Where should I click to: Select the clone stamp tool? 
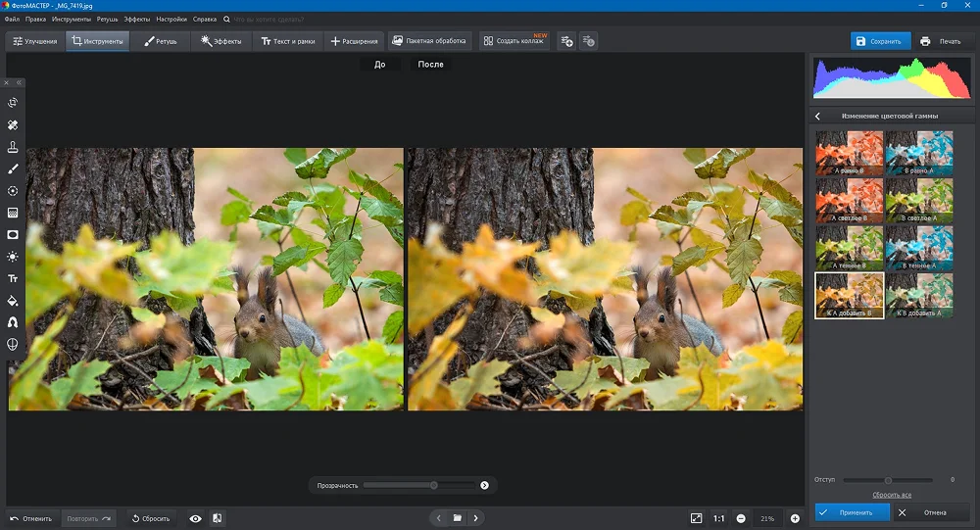pos(13,147)
